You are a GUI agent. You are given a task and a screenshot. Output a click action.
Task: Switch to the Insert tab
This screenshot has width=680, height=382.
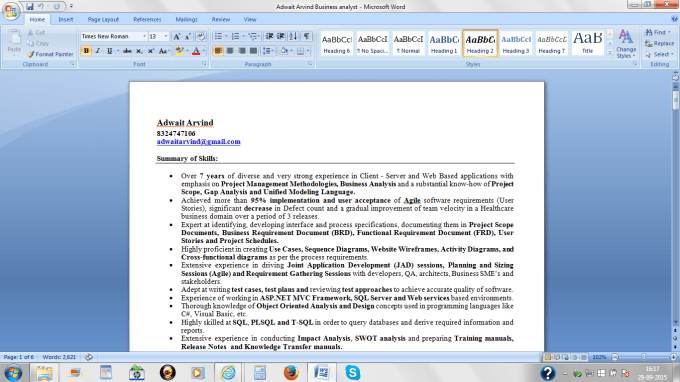(x=66, y=20)
